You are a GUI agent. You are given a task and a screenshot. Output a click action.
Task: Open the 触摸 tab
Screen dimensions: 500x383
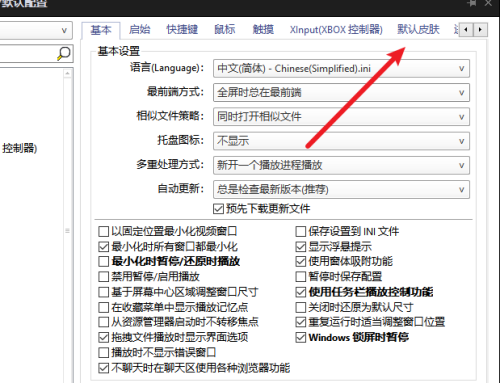(x=263, y=30)
